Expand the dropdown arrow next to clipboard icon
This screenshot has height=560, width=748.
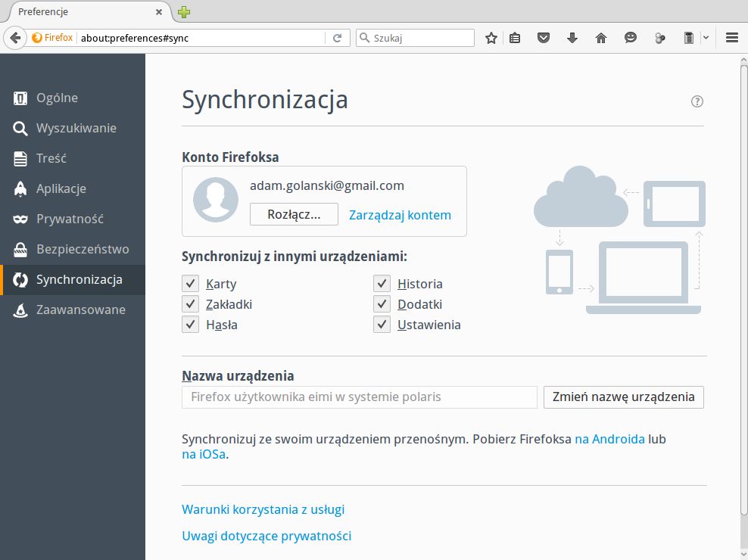[x=706, y=38]
